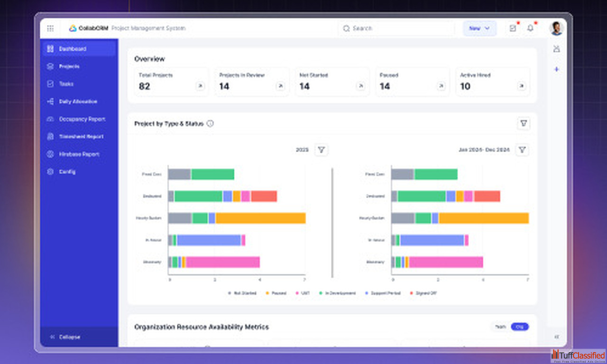Toggle the Org view in Resource Metrics
607x364 pixels.
520,327
